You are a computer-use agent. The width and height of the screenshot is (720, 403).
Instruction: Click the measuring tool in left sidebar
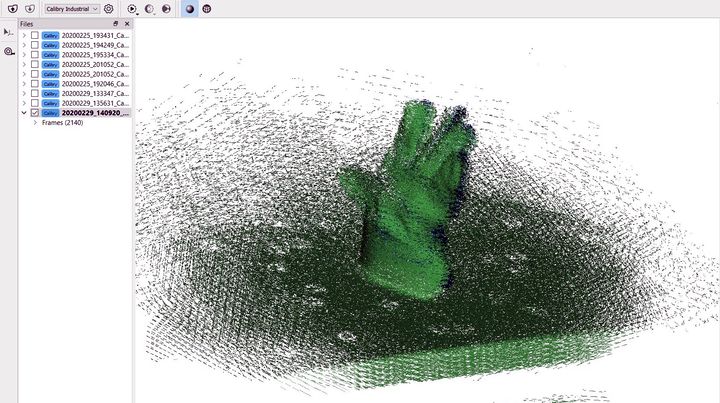[x=8, y=51]
